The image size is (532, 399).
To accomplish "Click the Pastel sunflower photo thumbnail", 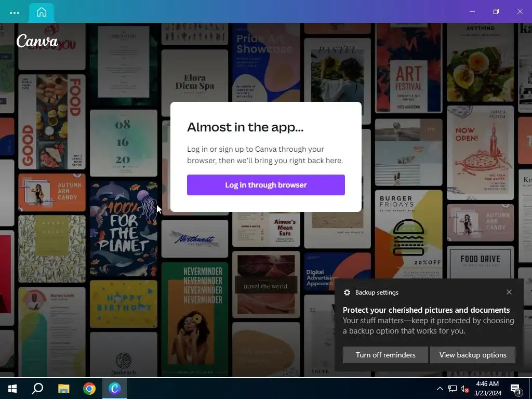I will (x=337, y=70).
